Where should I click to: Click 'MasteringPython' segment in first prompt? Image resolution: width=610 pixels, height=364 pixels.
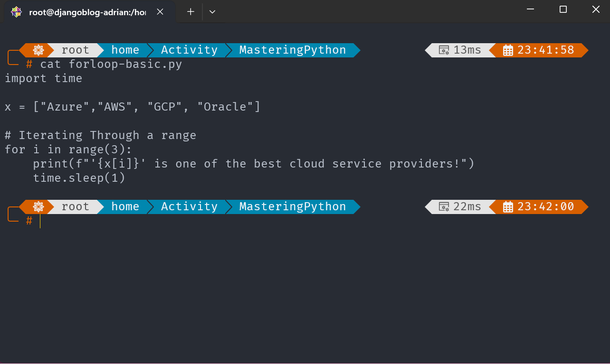[293, 50]
